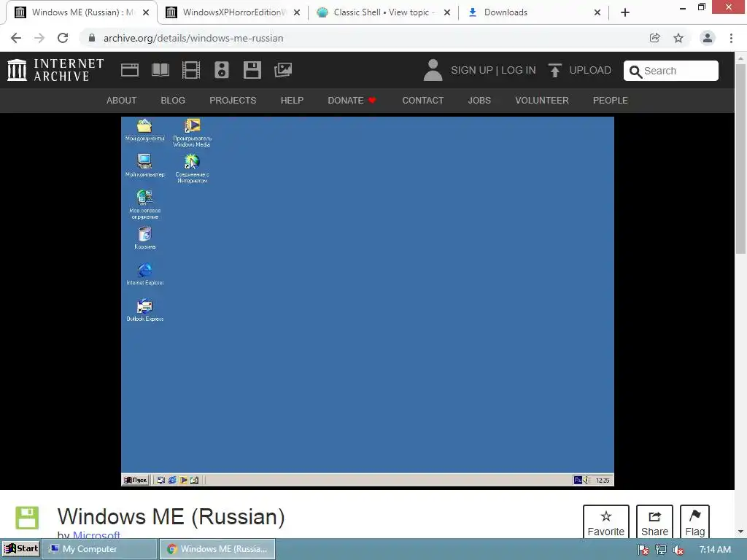The width and height of the screenshot is (747, 560).
Task: Click the SIGN UP link
Action: point(472,71)
